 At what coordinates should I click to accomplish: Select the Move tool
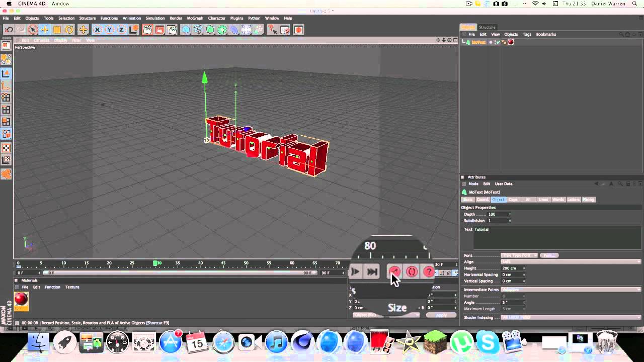point(45,30)
